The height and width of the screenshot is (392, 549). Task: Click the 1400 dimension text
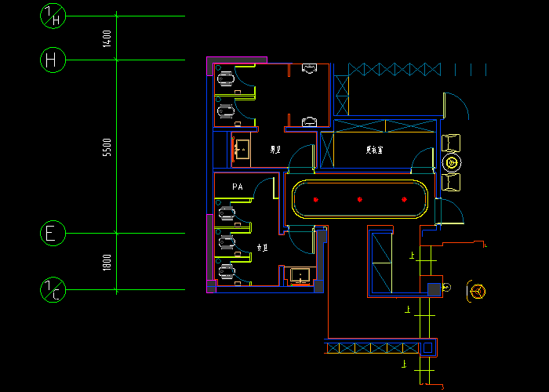[107, 38]
